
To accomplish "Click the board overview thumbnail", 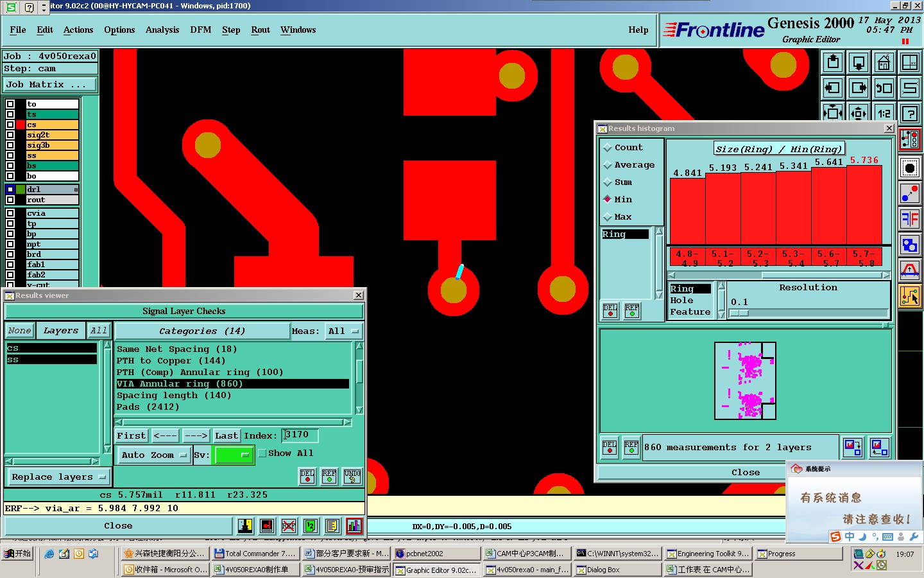I will 745,381.
